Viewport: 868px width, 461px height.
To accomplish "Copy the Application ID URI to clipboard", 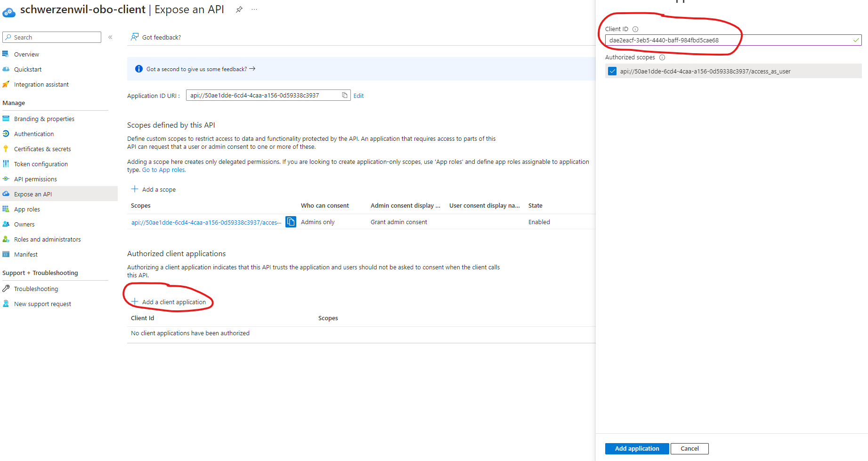I will pyautogui.click(x=345, y=96).
